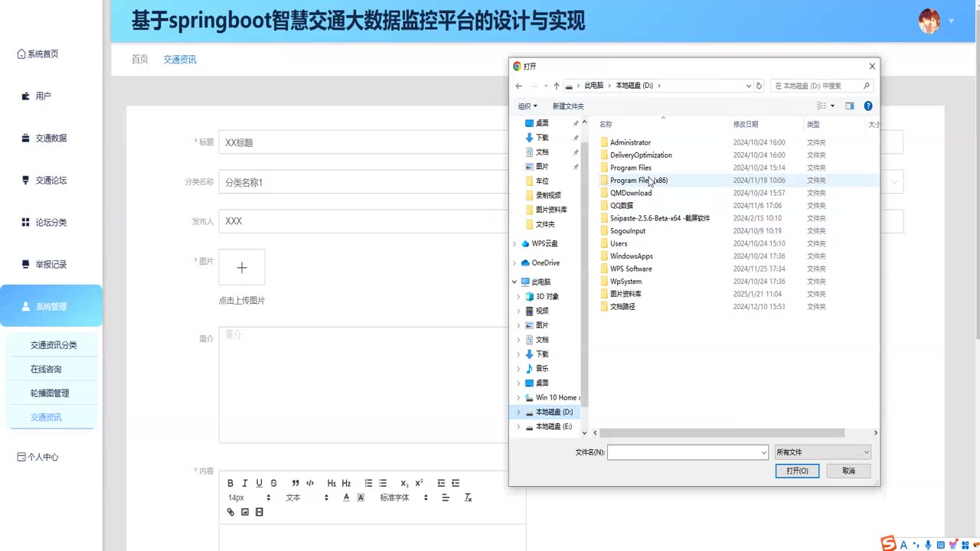Viewport: 980px width, 551px height.
Task: Insert a blockquote using the quote icon
Action: (x=296, y=483)
